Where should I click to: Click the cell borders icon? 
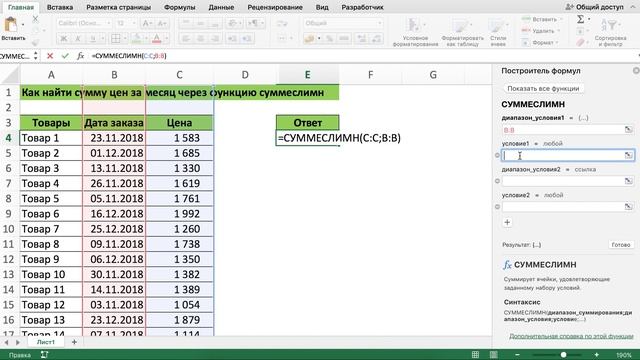click(x=116, y=39)
